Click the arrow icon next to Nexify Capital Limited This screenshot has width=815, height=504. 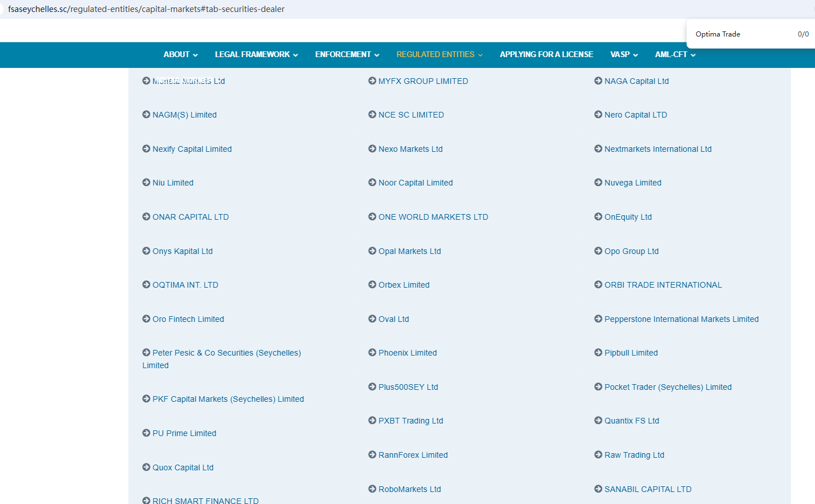tap(146, 149)
